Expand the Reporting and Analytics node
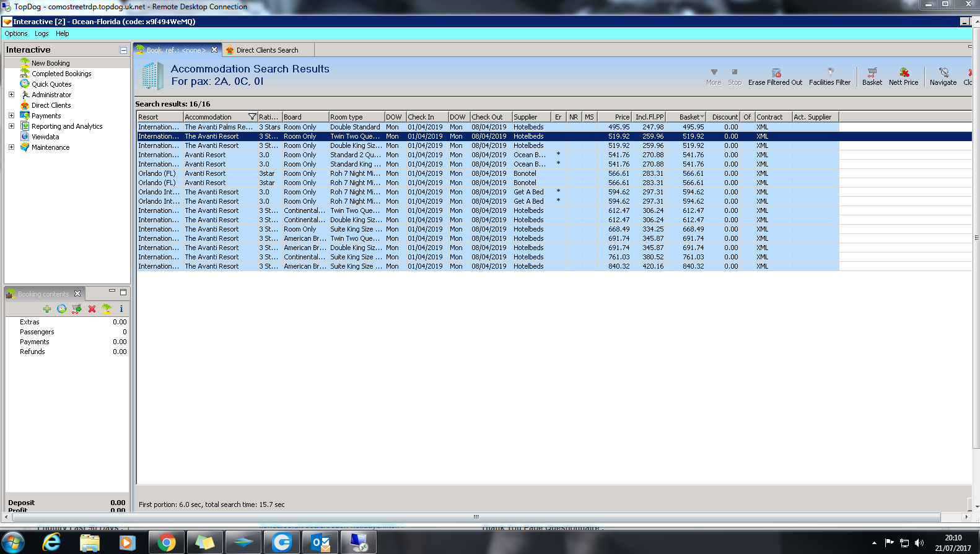 (11, 126)
